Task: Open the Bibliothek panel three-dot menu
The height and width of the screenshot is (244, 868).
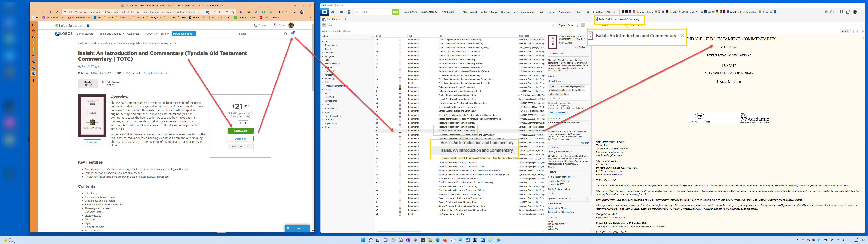Action: pyautogui.click(x=589, y=25)
